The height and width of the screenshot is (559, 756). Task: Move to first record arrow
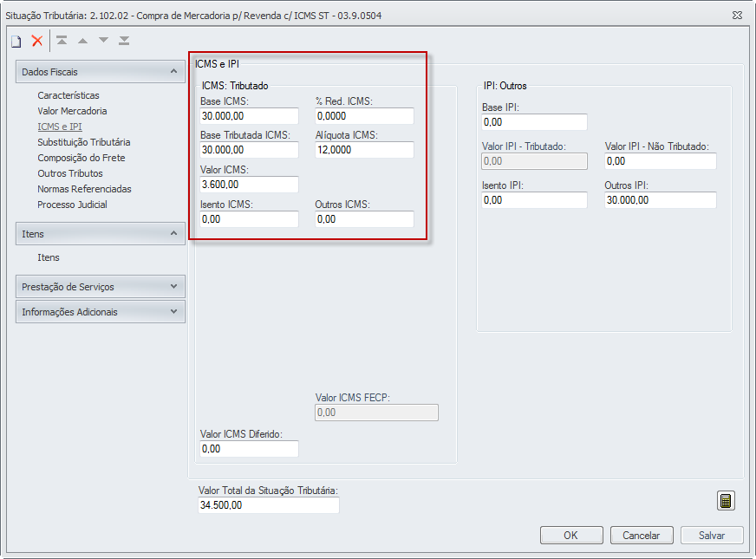[62, 41]
